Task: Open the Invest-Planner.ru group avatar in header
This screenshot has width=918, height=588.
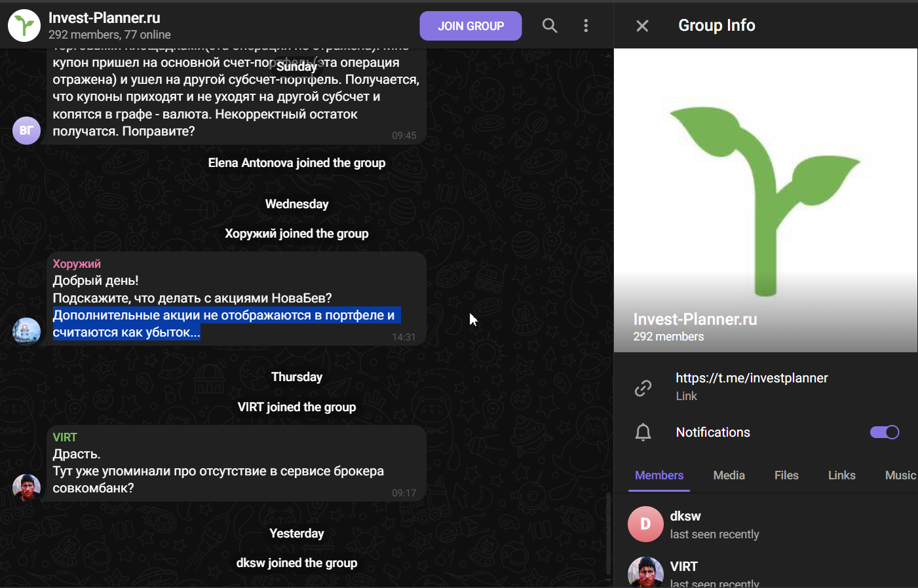Action: [24, 26]
